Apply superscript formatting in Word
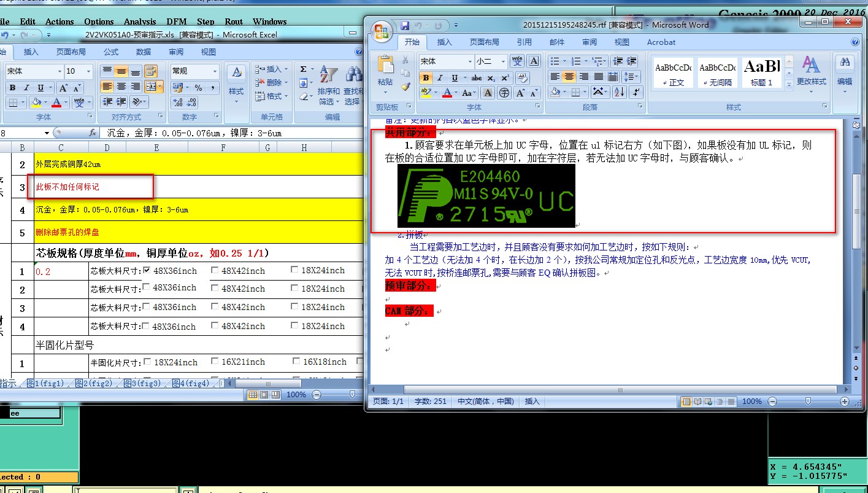This screenshot has width=868, height=493. click(x=505, y=78)
